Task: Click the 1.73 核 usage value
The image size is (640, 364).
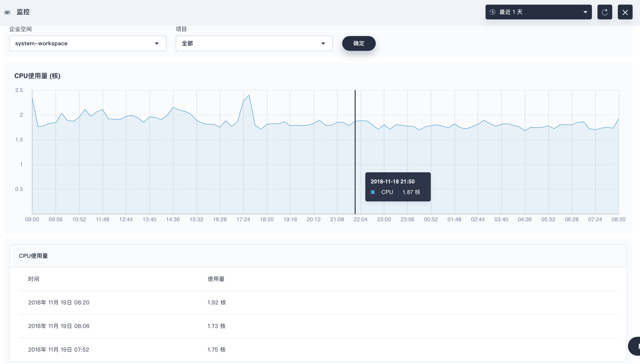Action: pos(216,326)
